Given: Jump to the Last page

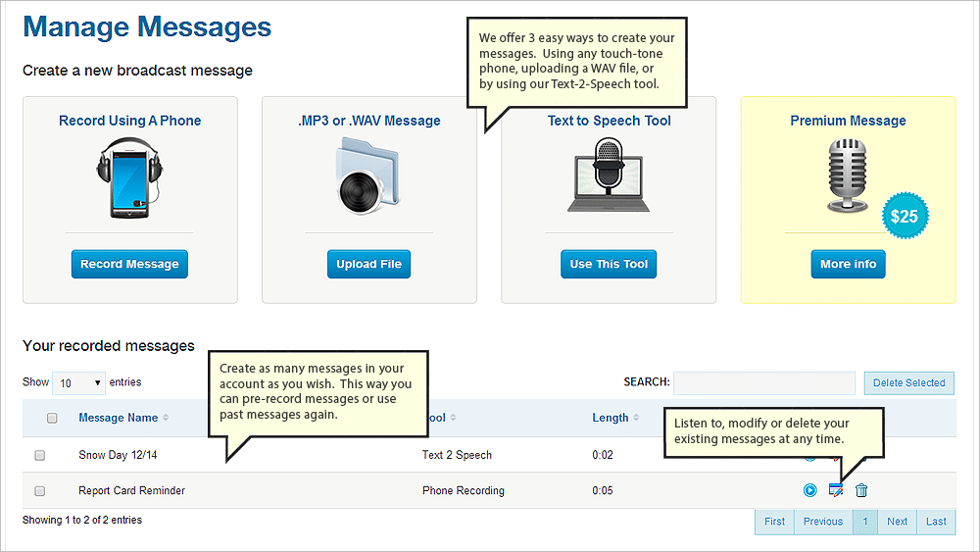Looking at the screenshot, I should (936, 522).
